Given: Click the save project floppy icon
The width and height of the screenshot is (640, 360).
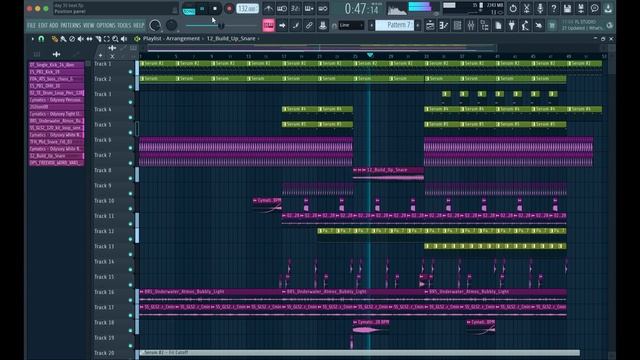Looking at the screenshot, I should point(567,9).
